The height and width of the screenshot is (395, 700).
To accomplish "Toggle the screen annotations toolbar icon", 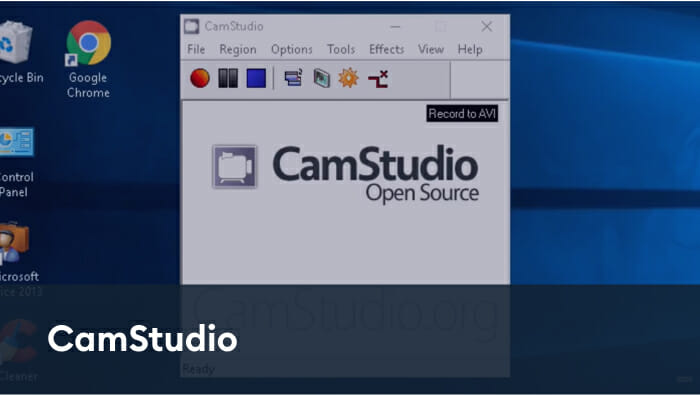I will point(293,78).
